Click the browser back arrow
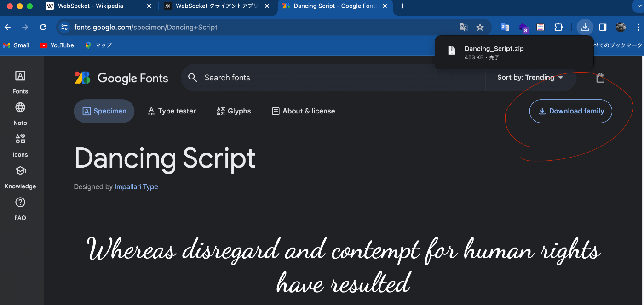The image size is (644, 305). [7, 27]
